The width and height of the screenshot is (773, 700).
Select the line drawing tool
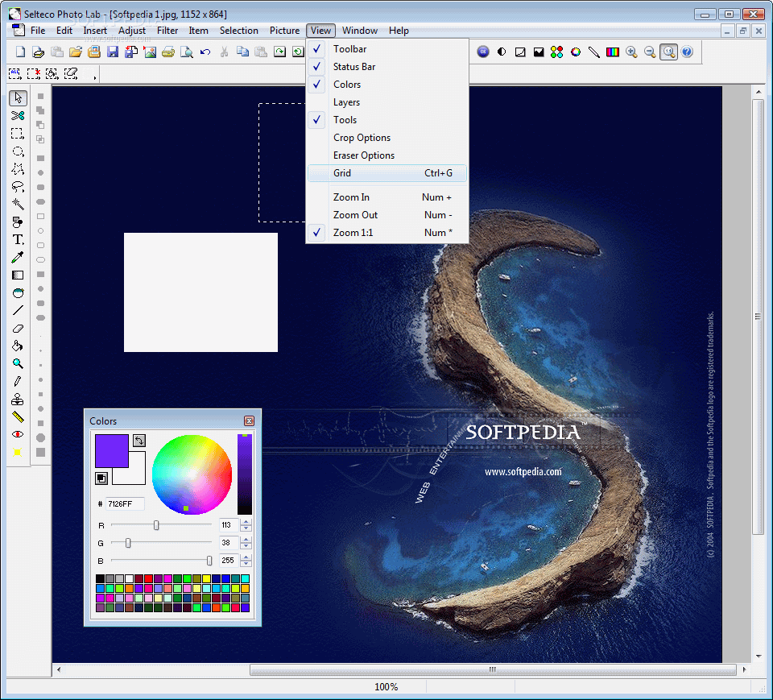click(18, 310)
